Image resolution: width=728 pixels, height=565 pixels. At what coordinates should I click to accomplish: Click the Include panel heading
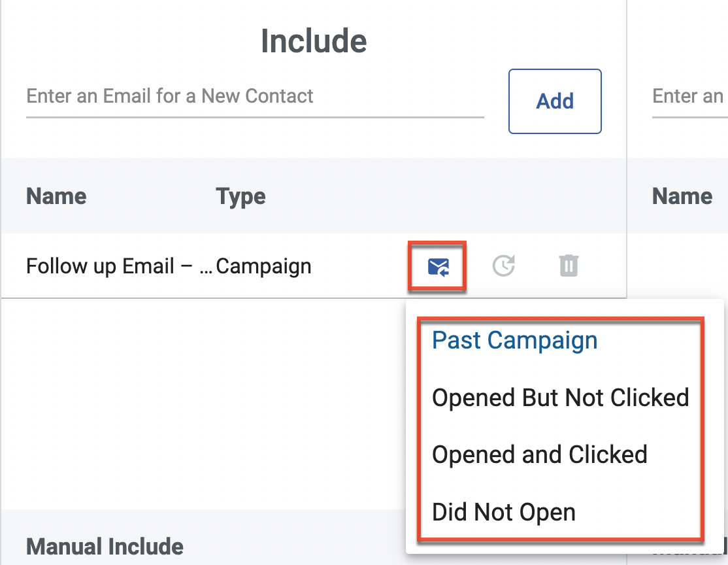point(314,41)
